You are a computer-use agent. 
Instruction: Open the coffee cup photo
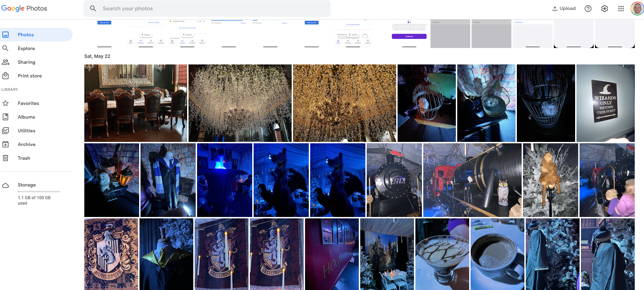point(497,254)
